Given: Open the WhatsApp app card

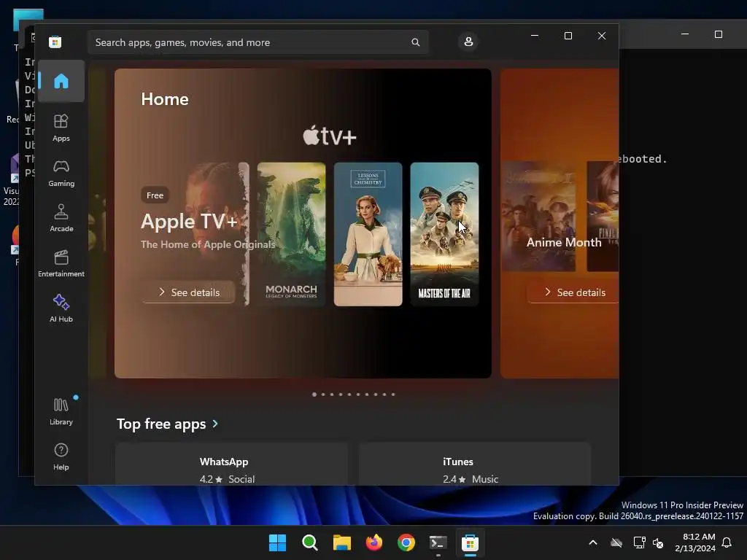Looking at the screenshot, I should (x=231, y=464).
